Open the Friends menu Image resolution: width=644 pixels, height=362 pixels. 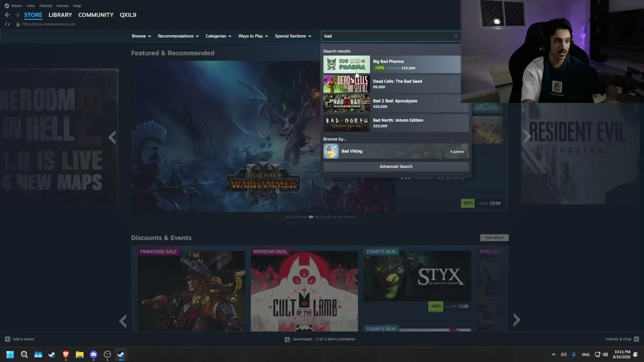point(46,6)
